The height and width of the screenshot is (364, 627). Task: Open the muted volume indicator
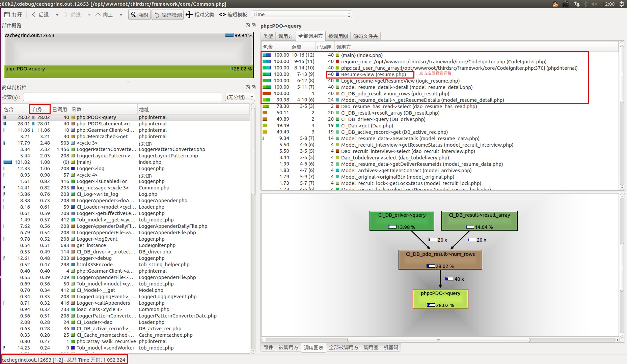click(594, 4)
